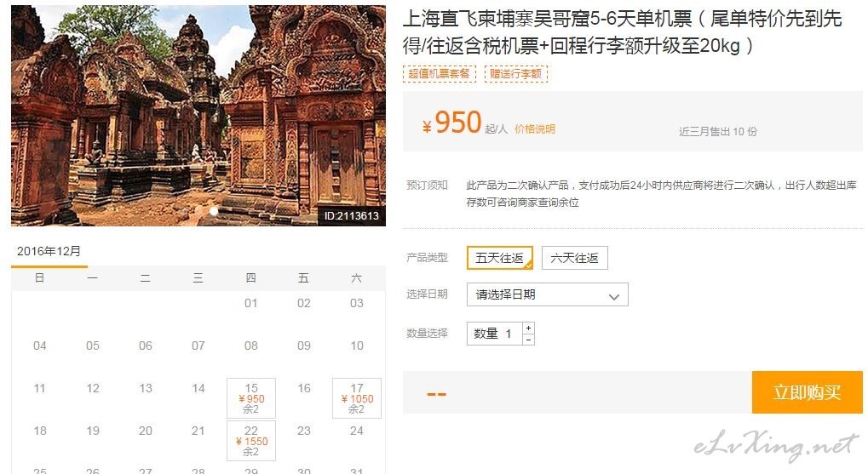The image size is (868, 474).
Task: Click the product title 上海直飞柬埔寨吴哥窟
Action: [622, 32]
